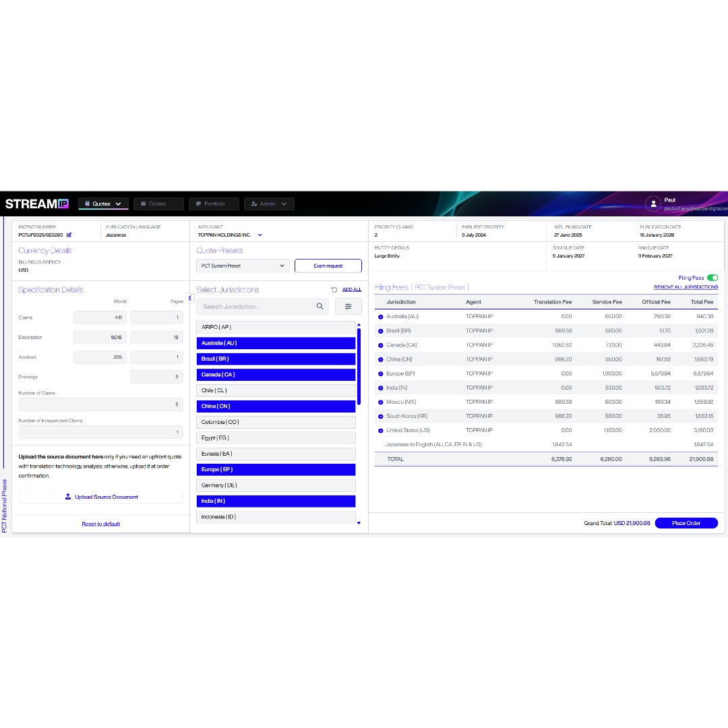
Task: Click the jurisdiction filter settings icon
Action: pyautogui.click(x=348, y=307)
